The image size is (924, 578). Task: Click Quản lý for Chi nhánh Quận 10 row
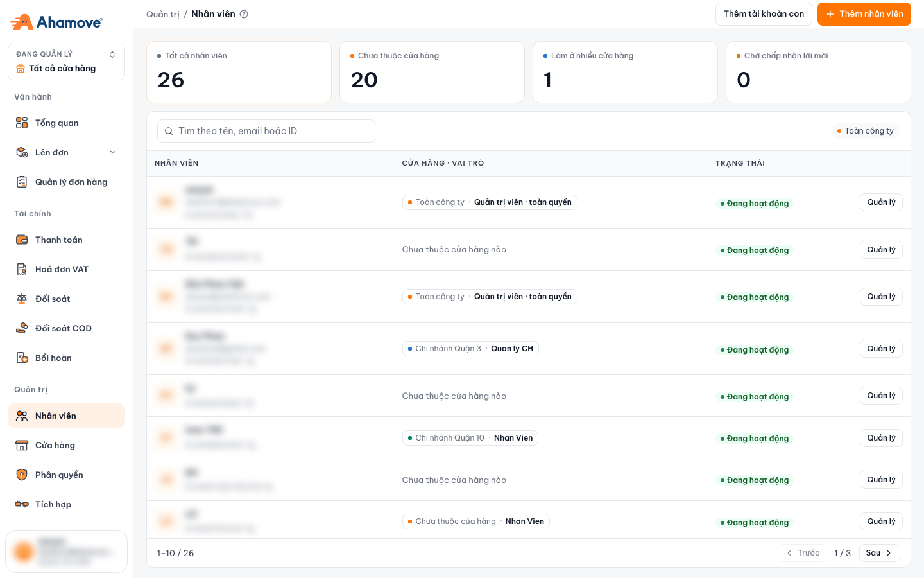click(x=881, y=438)
